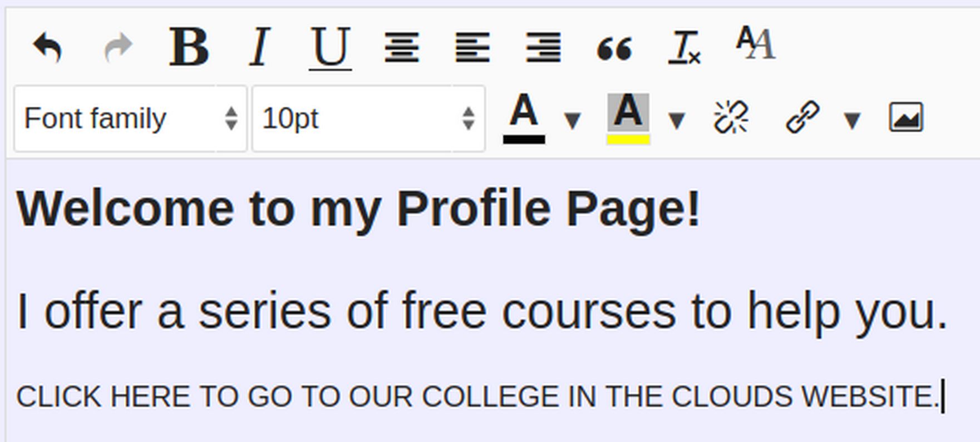Expand text color picker arrow
The width and height of the screenshot is (980, 442).
(x=573, y=120)
